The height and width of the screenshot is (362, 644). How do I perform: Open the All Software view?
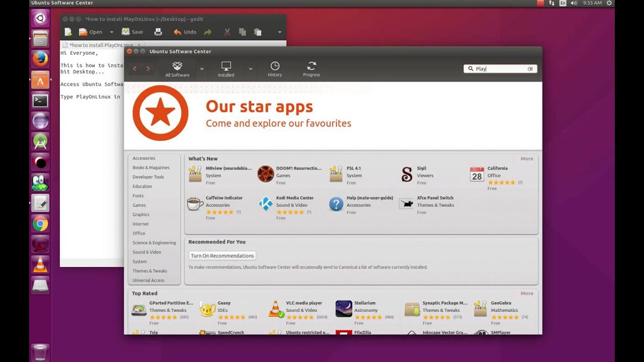(177, 69)
